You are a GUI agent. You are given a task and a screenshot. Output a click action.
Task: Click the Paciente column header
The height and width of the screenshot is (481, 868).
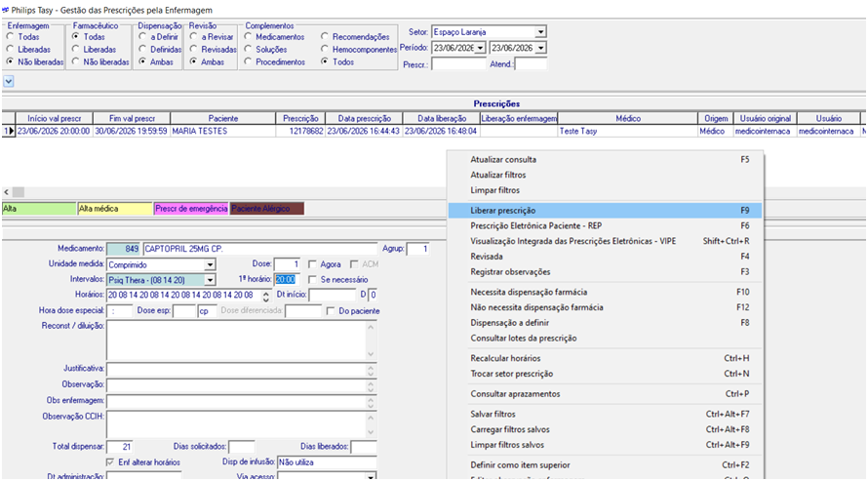223,118
